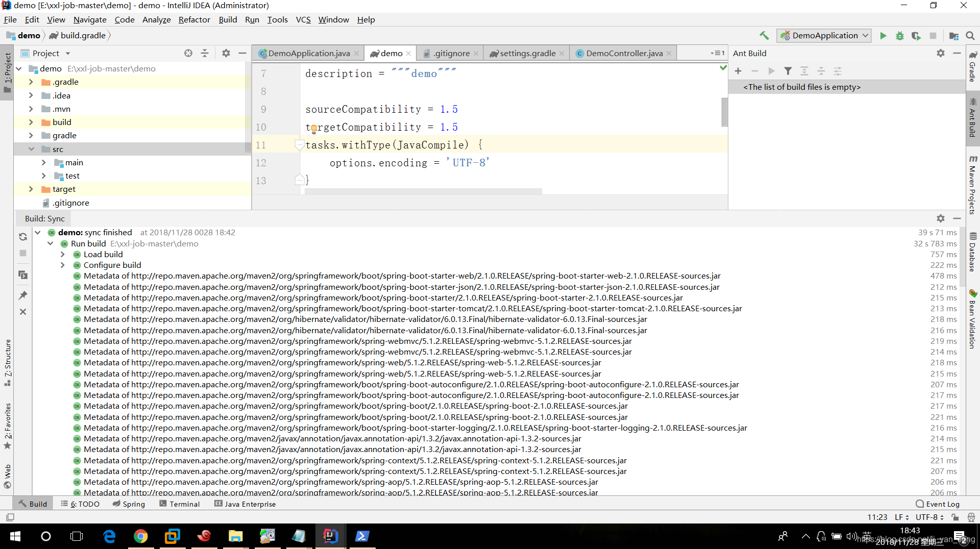Hide the Ant Build panel
Screen dimensions: 980x549
(x=957, y=53)
